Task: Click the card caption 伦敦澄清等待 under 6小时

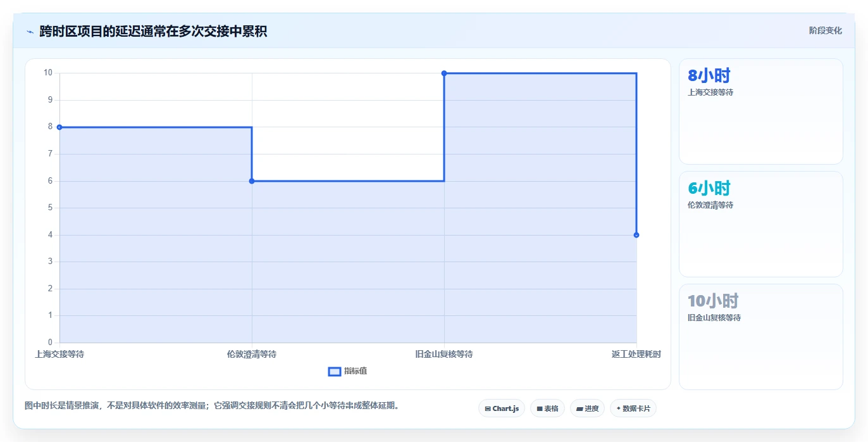Action: 710,205
